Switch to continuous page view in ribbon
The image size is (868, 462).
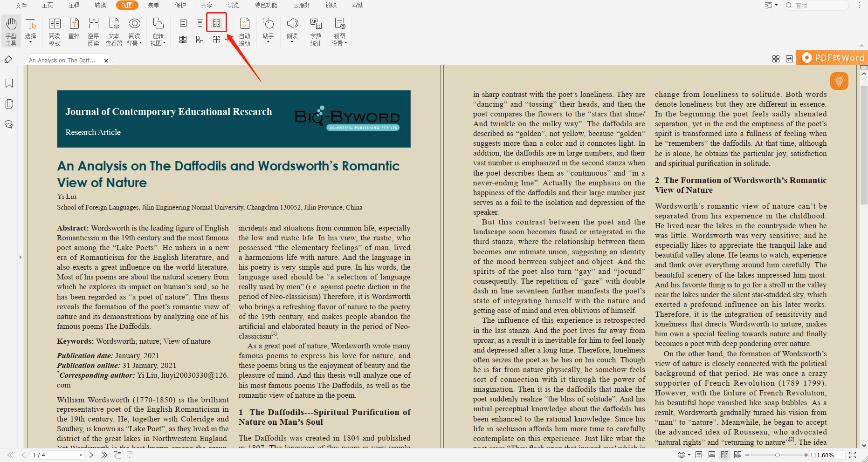(200, 23)
